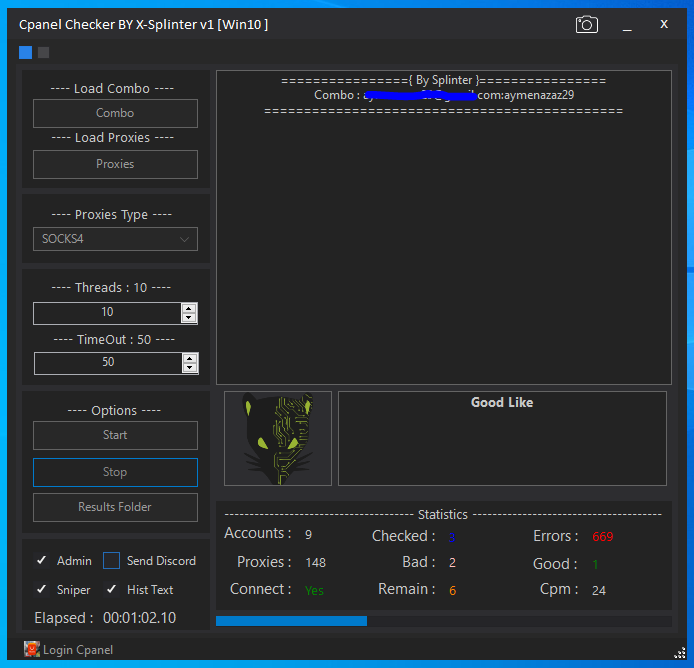Decrease TimeOut value with down arrow
The width and height of the screenshot is (694, 668).
[x=189, y=368]
